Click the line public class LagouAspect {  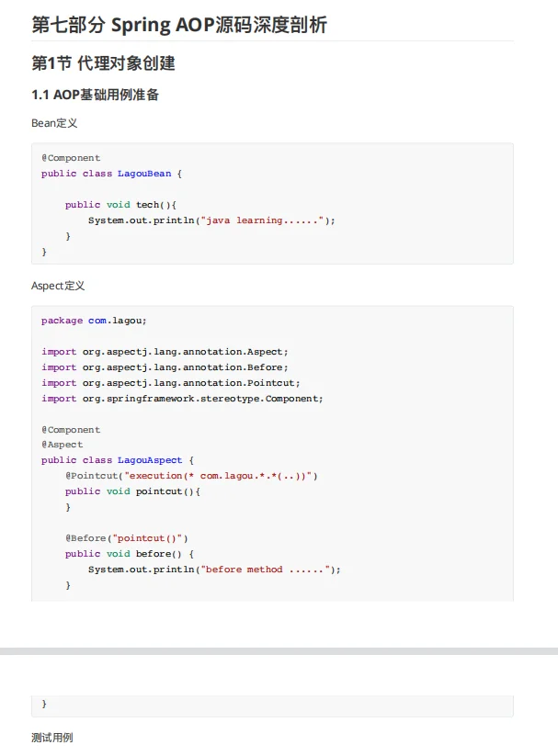pyautogui.click(x=118, y=460)
